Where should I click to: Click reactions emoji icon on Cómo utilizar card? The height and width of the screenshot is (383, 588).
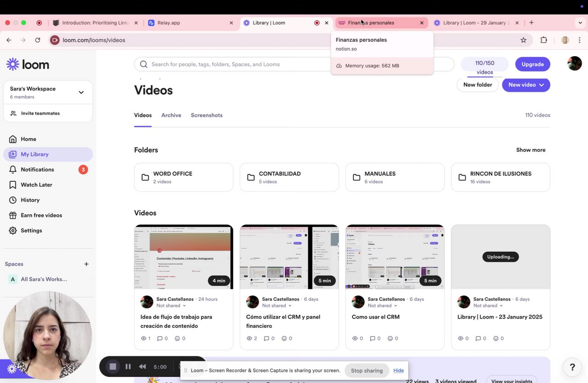coord(284,338)
